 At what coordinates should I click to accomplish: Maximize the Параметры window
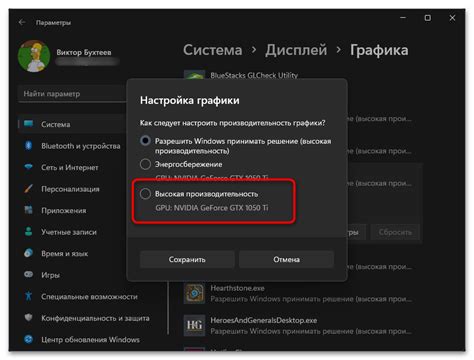428,18
